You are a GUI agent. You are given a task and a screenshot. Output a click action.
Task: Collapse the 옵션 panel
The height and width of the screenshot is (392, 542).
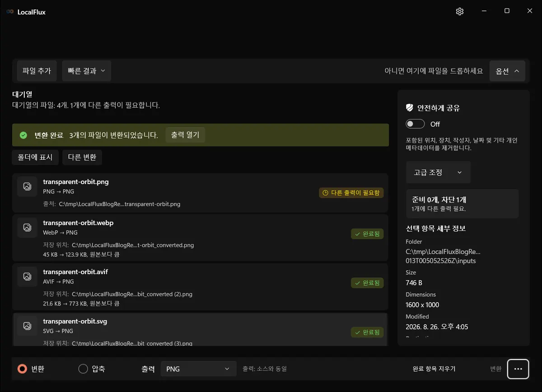click(507, 71)
